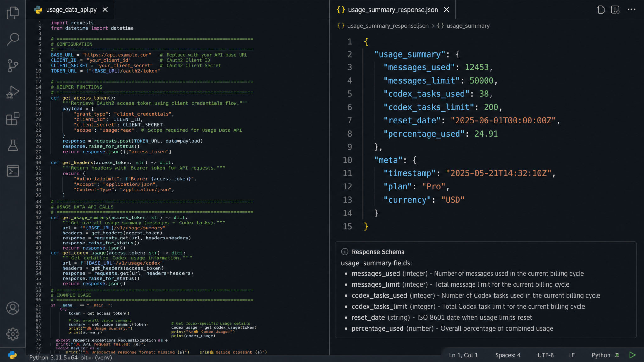Click usage_summary symbol in the breadcrumb
Viewport: 644px width, 362px height.
click(x=468, y=26)
